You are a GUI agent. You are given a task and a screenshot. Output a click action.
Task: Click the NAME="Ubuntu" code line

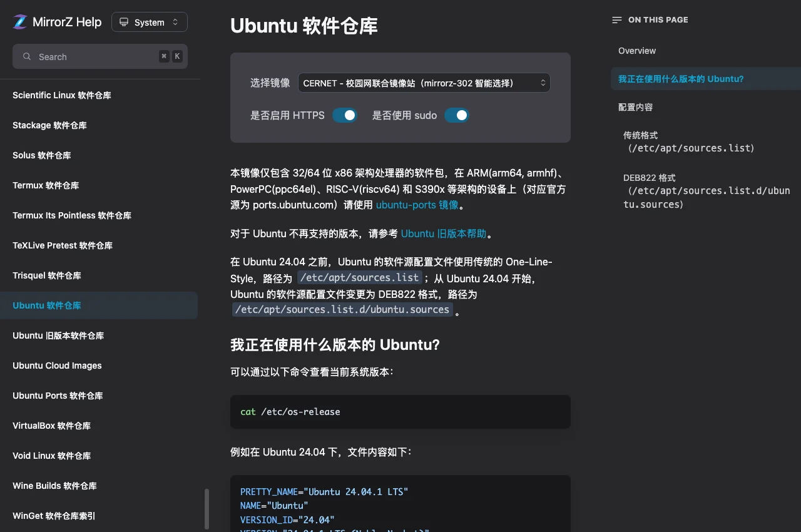click(274, 506)
